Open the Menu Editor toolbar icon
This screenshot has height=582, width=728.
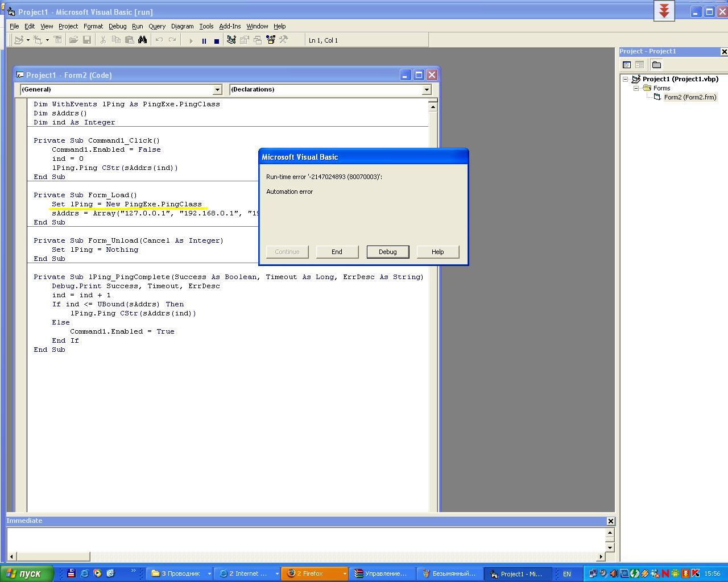[x=59, y=40]
